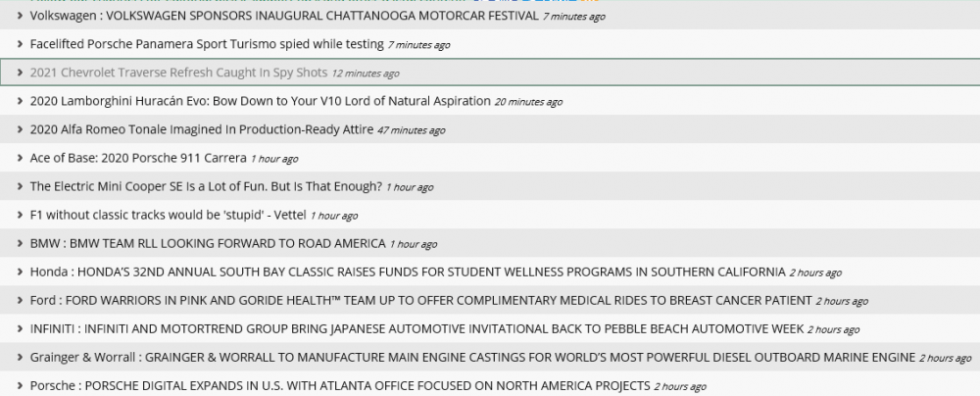980x396 pixels.
Task: Open the Porsche Digital Atlanta office article
Action: (x=340, y=386)
